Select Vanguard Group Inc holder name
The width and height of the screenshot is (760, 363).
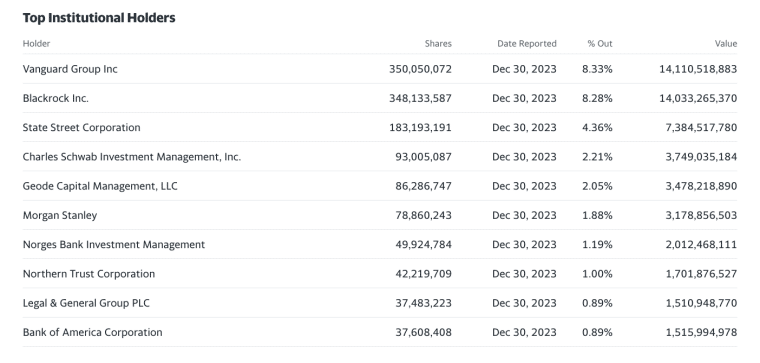70,69
